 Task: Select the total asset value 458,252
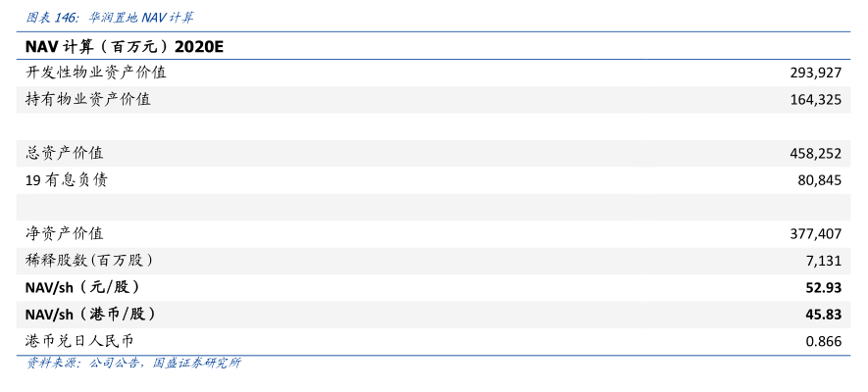point(815,153)
